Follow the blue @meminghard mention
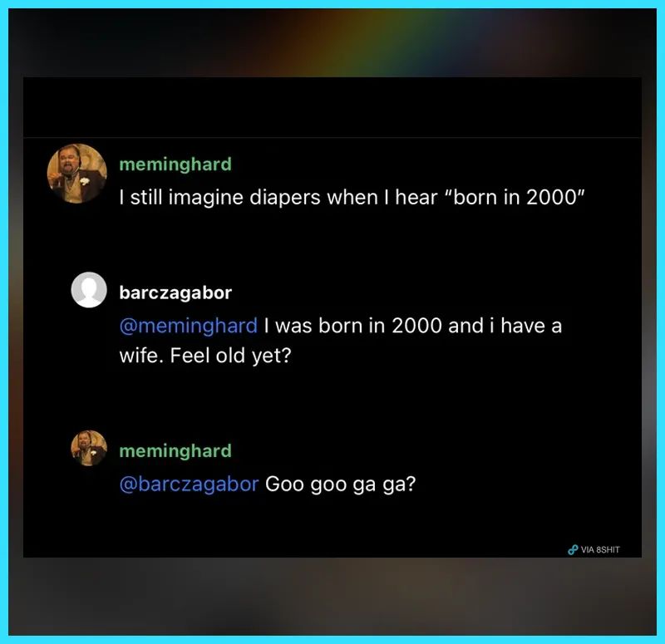 [x=189, y=326]
